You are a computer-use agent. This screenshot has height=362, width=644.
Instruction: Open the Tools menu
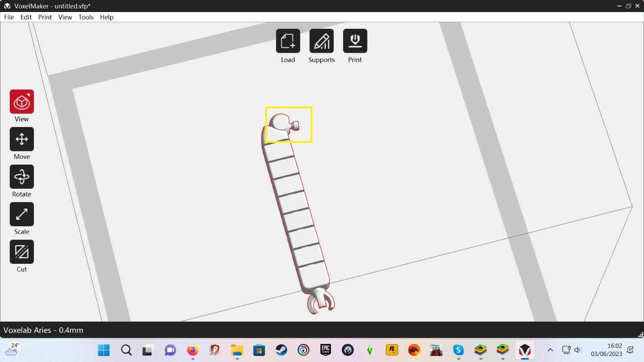pyautogui.click(x=86, y=17)
